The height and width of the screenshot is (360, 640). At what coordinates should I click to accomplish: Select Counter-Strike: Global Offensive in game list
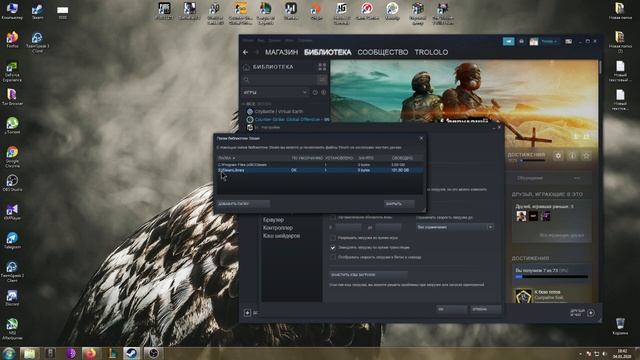[287, 120]
